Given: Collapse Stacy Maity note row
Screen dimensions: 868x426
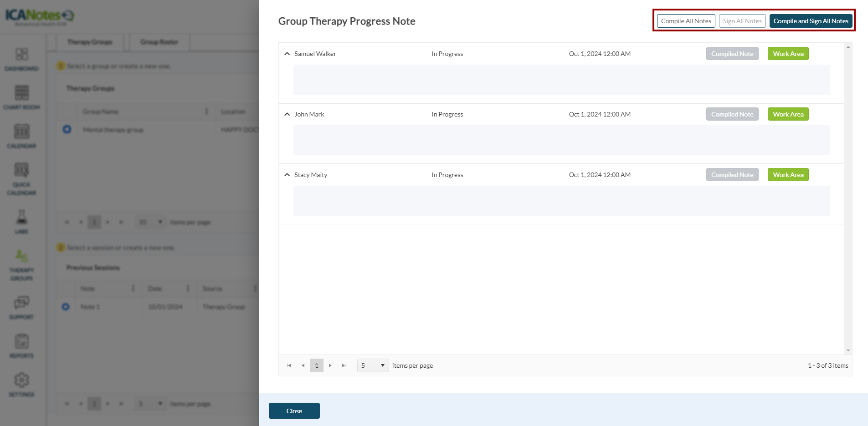Looking at the screenshot, I should [x=287, y=175].
